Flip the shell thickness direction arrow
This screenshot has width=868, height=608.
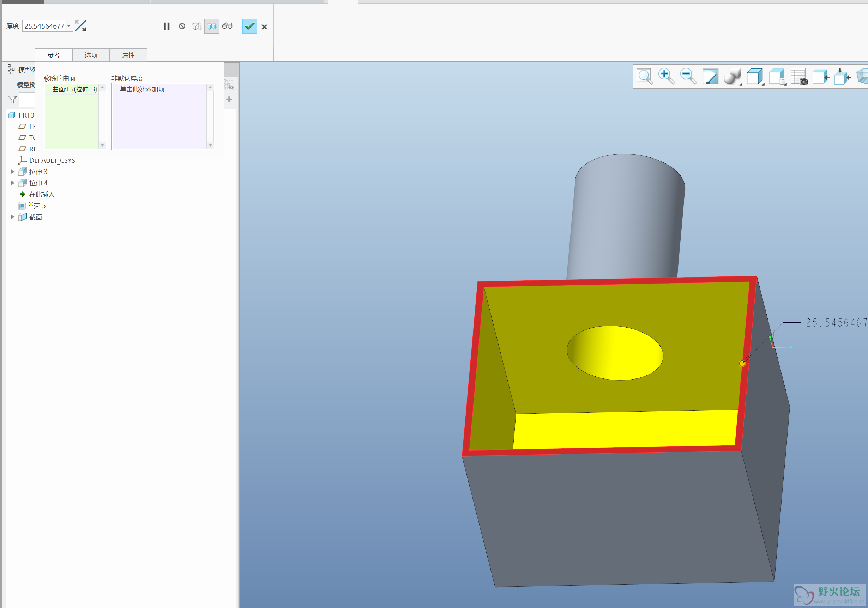(80, 26)
